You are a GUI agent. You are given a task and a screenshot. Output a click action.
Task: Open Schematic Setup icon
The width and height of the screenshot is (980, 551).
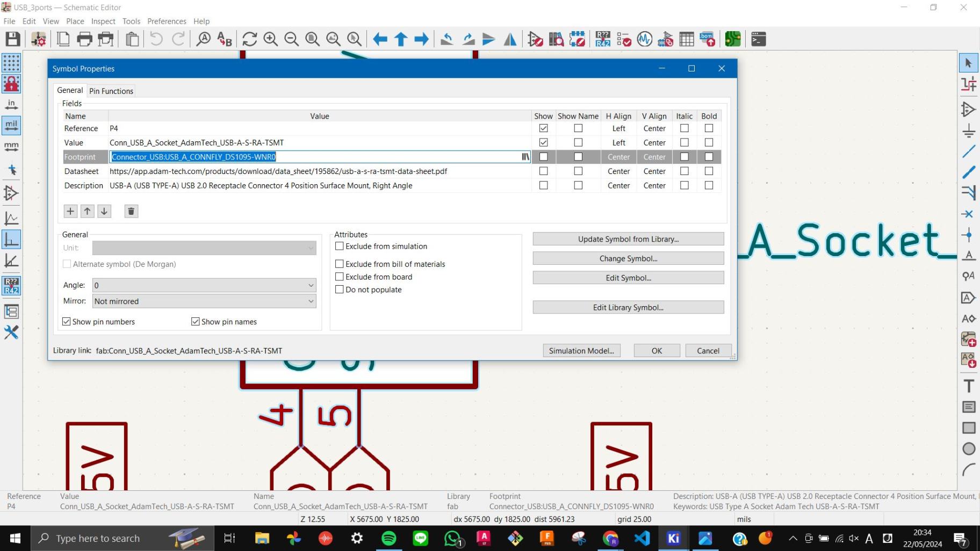click(39, 39)
